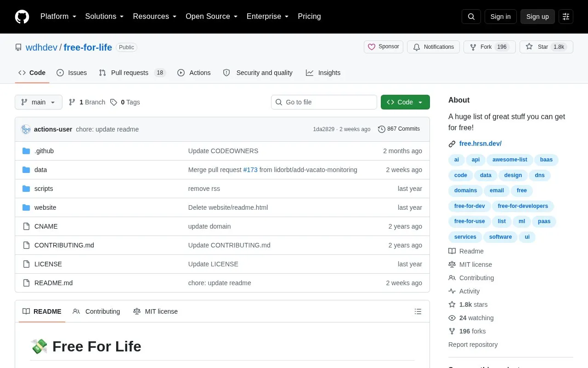Expand the Enterprise menu
This screenshot has width=588, height=368.
[268, 17]
